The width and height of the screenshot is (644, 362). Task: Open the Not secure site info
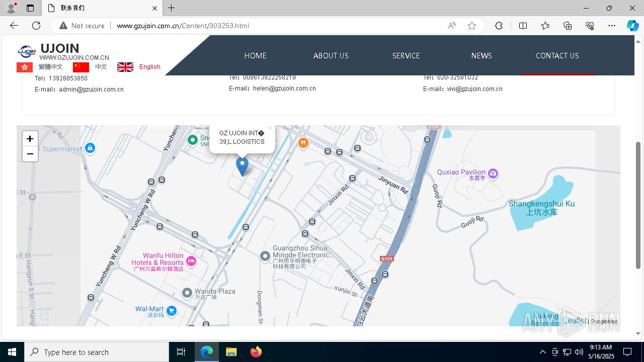tap(82, 26)
